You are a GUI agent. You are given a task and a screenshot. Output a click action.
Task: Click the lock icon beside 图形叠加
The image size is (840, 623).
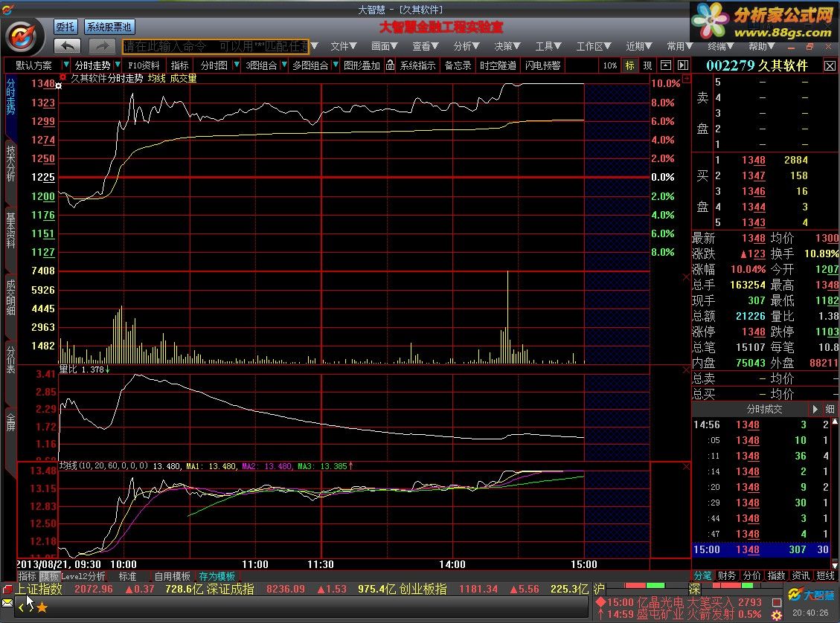(390, 65)
